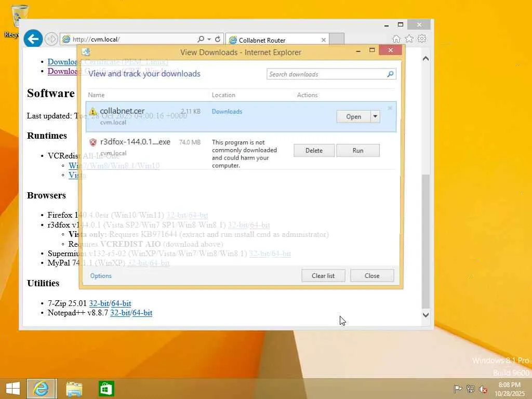This screenshot has width=532, height=399.
Task: Click the Actions column header
Action: pos(307,95)
